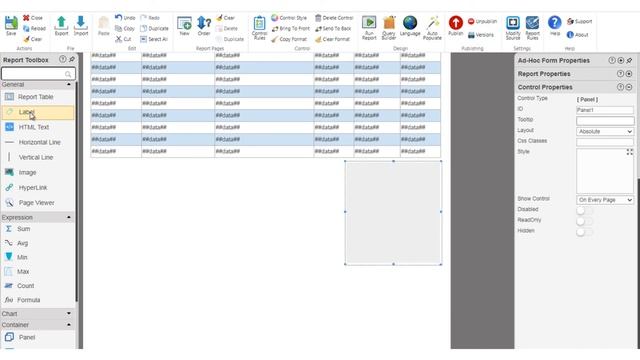Collapse the Control Properties section
The width and height of the screenshot is (640, 360).
629,87
